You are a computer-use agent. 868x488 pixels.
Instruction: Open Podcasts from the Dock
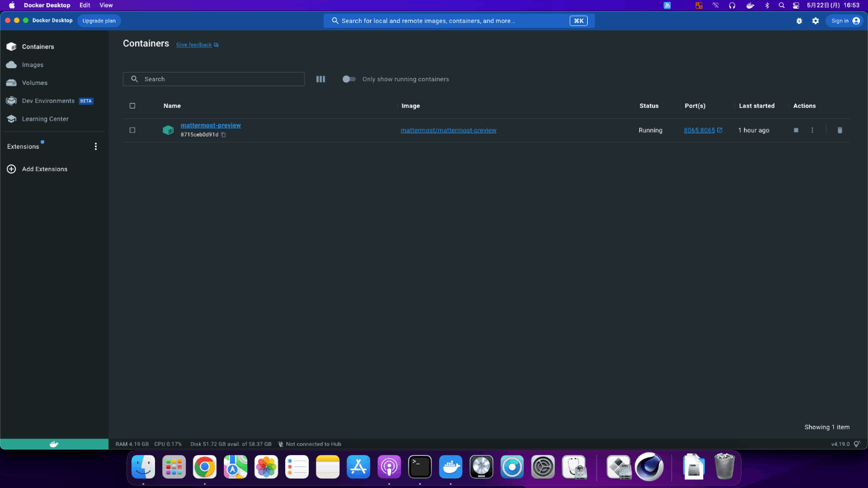click(389, 467)
